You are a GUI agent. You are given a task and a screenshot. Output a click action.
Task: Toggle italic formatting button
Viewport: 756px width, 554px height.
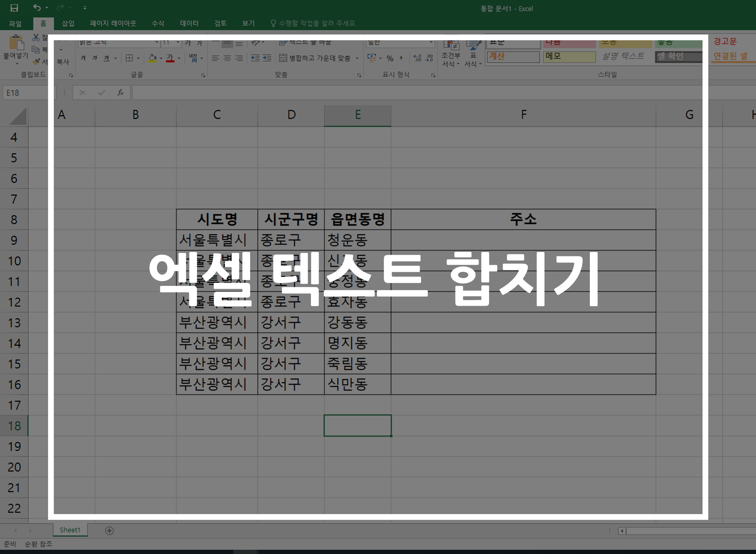(95, 58)
